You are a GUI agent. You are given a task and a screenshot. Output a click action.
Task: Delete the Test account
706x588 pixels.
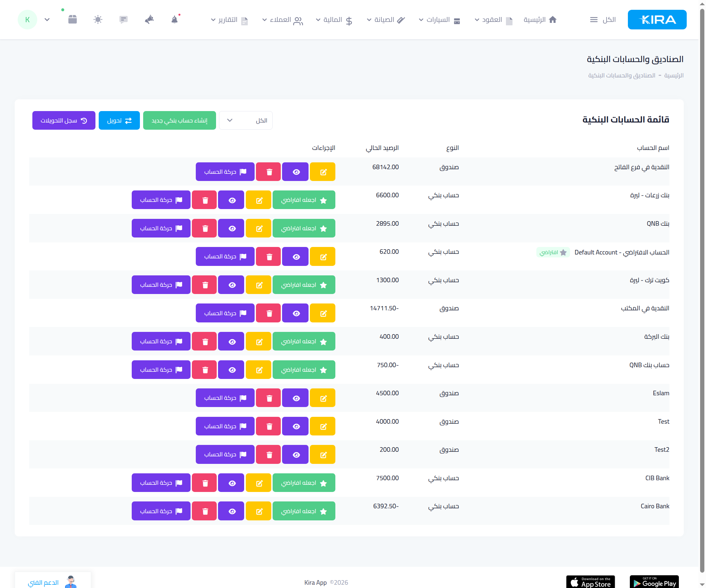tap(268, 426)
